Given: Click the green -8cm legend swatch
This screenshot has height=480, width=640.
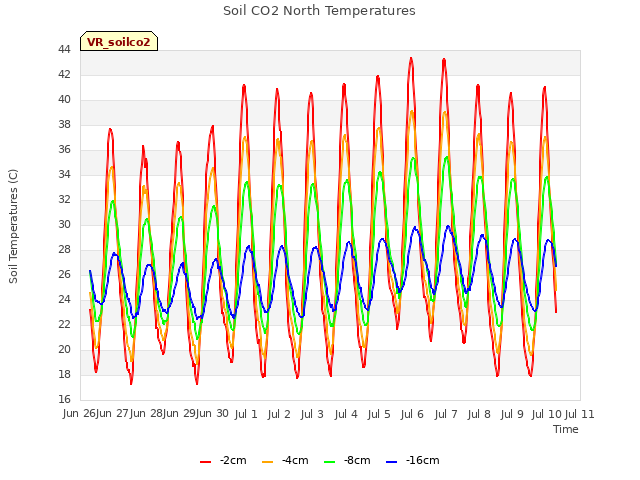Looking at the screenshot, I should (x=329, y=462).
